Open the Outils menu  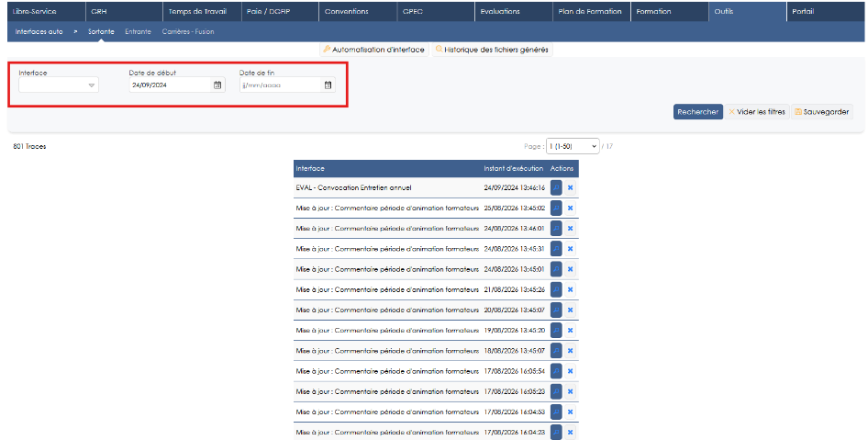(x=747, y=12)
